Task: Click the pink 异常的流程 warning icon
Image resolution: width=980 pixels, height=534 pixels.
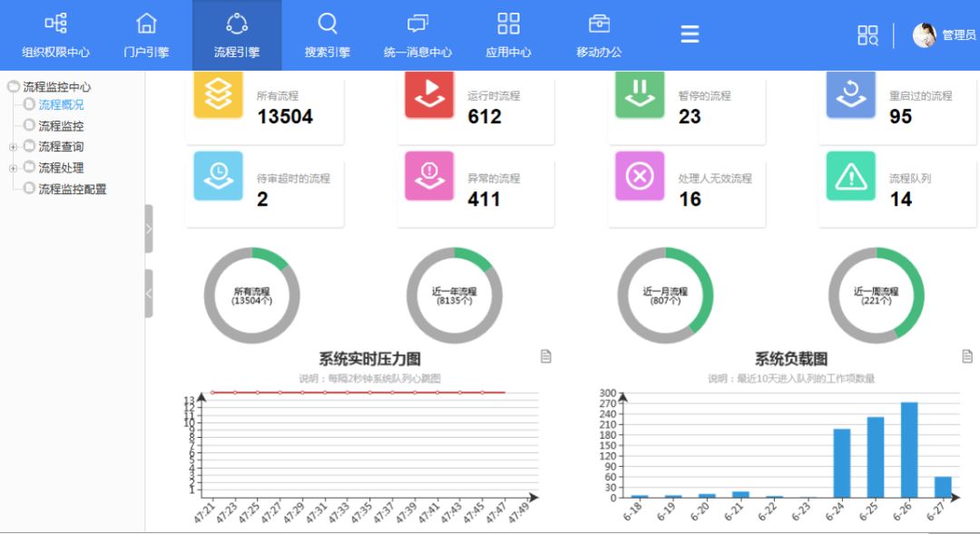Action: (x=428, y=176)
